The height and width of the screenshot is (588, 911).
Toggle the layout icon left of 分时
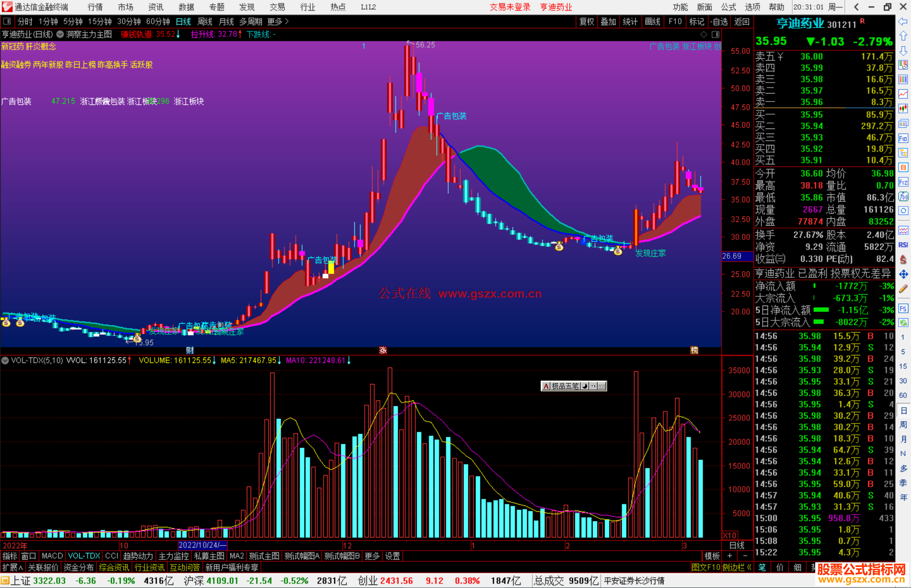pyautogui.click(x=7, y=21)
